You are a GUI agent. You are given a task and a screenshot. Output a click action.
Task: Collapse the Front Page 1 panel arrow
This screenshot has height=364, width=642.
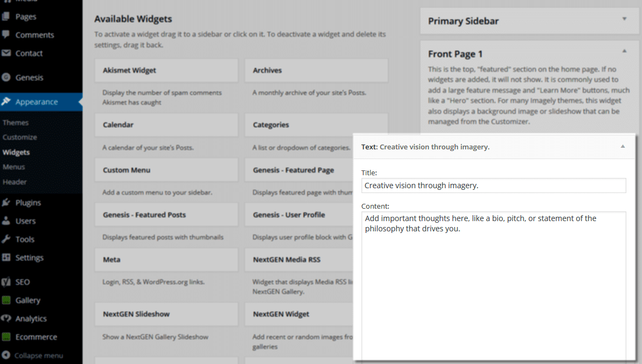click(624, 51)
